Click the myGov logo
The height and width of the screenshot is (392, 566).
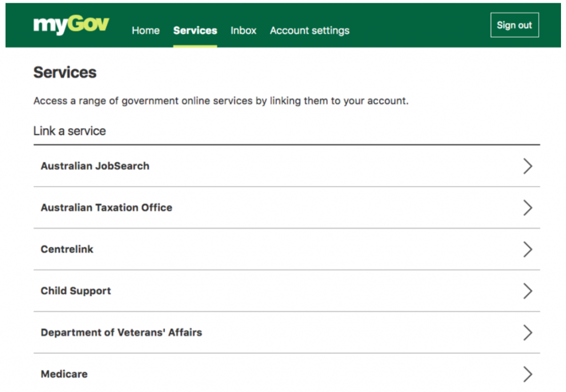point(71,25)
